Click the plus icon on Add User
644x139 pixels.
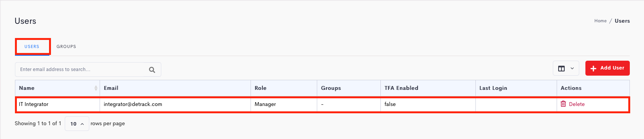pos(593,68)
